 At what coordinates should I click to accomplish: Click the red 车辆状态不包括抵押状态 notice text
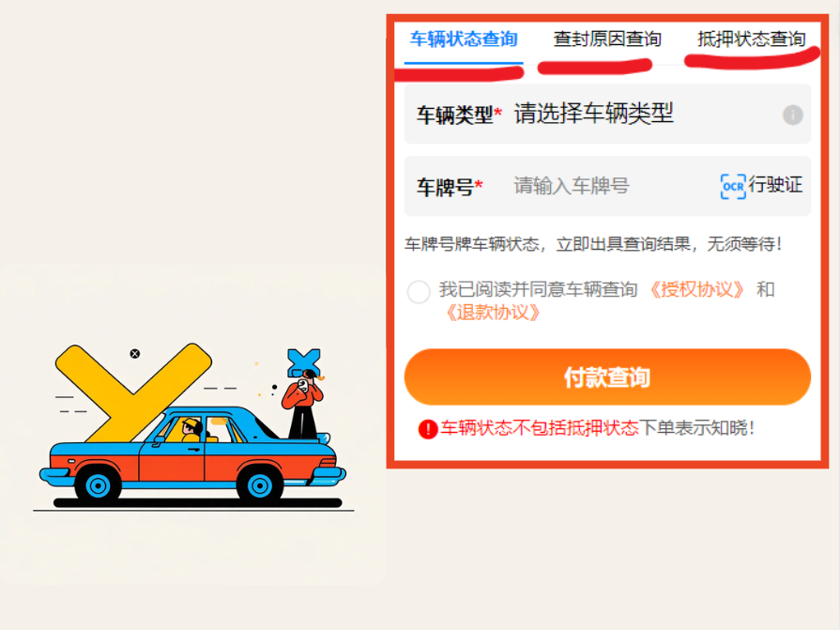pos(540,428)
